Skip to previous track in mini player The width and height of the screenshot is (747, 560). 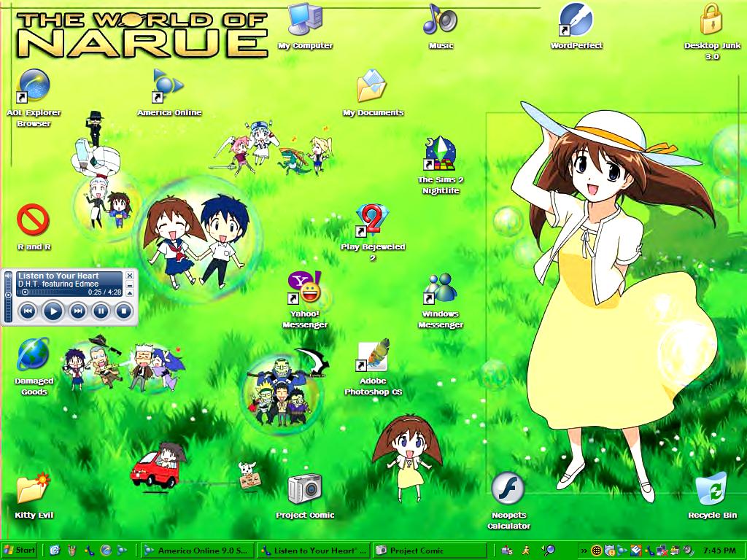28,311
